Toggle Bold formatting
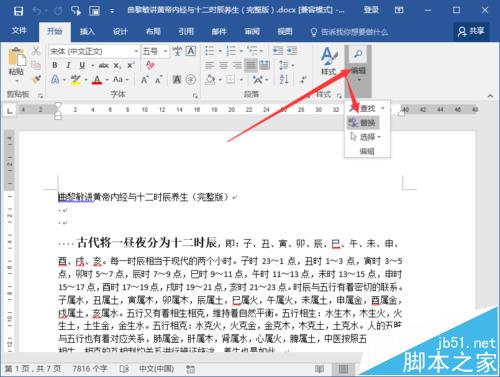 55,65
